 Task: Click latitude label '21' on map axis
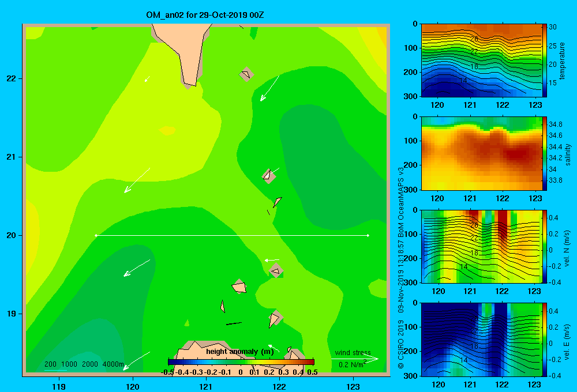tap(12, 157)
